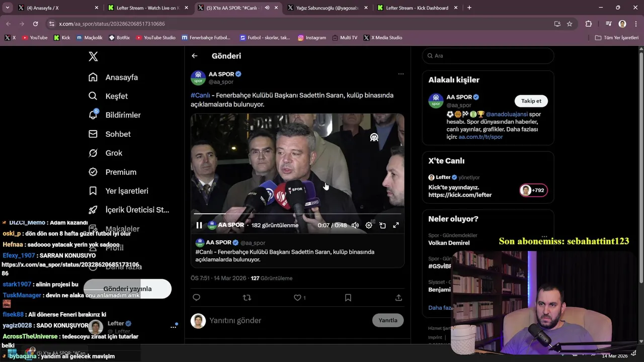This screenshot has width=644, height=362.
Task: Seek on the video progress bar
Action: [297, 214]
